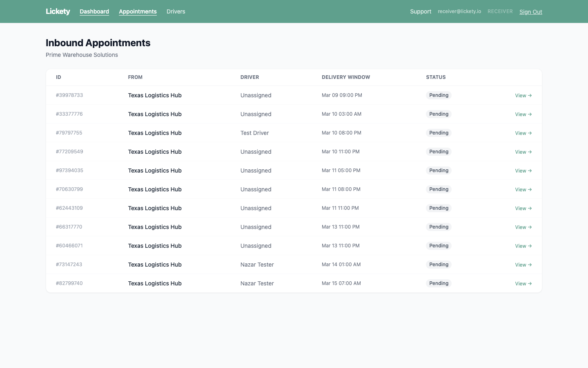The height and width of the screenshot is (368, 588).
Task: Navigate to the Drivers page
Action: pyautogui.click(x=176, y=11)
